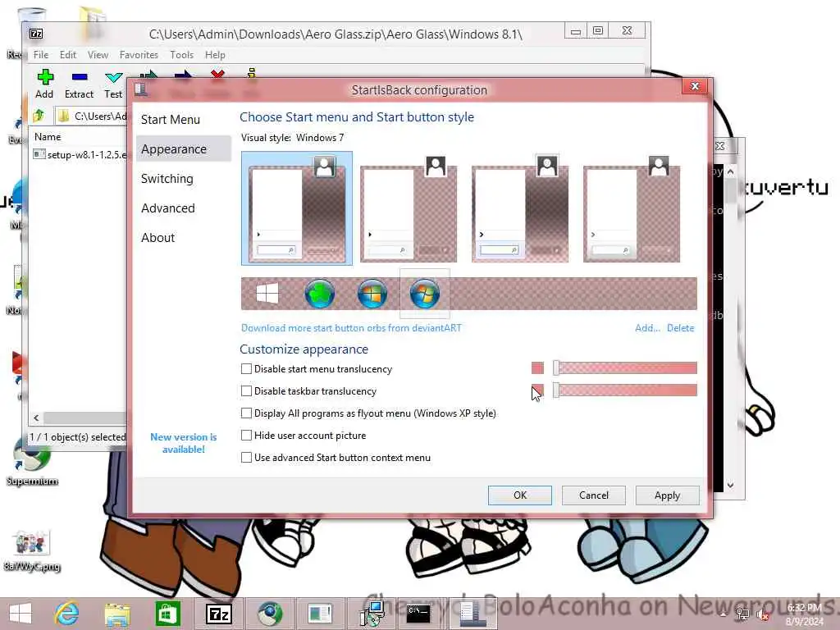Click the network icon in system tray
840x630 pixels.
click(742, 614)
